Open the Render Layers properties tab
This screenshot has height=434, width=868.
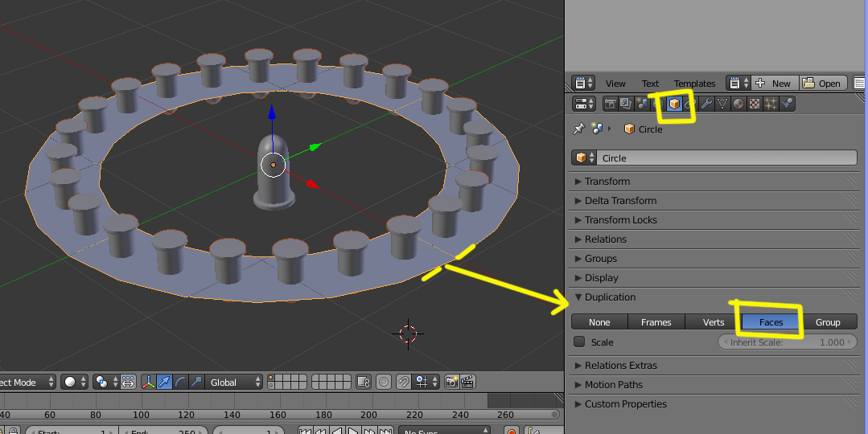[x=626, y=104]
